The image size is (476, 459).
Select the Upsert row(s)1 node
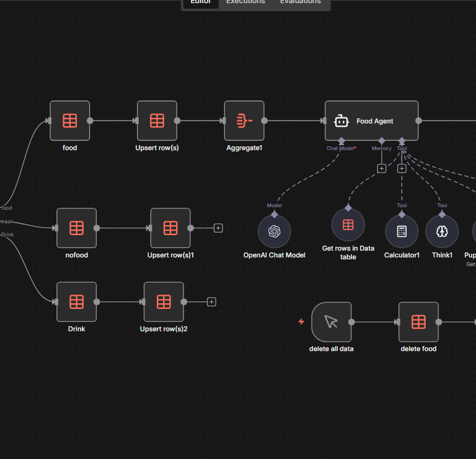pyautogui.click(x=170, y=228)
